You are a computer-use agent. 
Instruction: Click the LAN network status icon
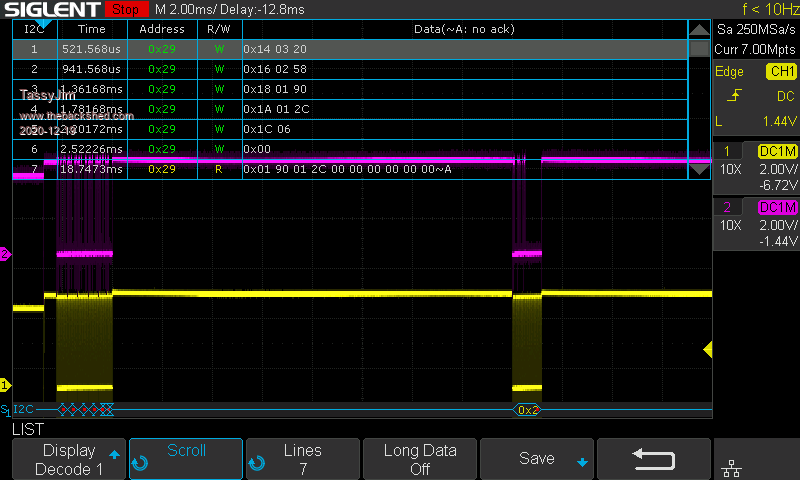point(757,461)
